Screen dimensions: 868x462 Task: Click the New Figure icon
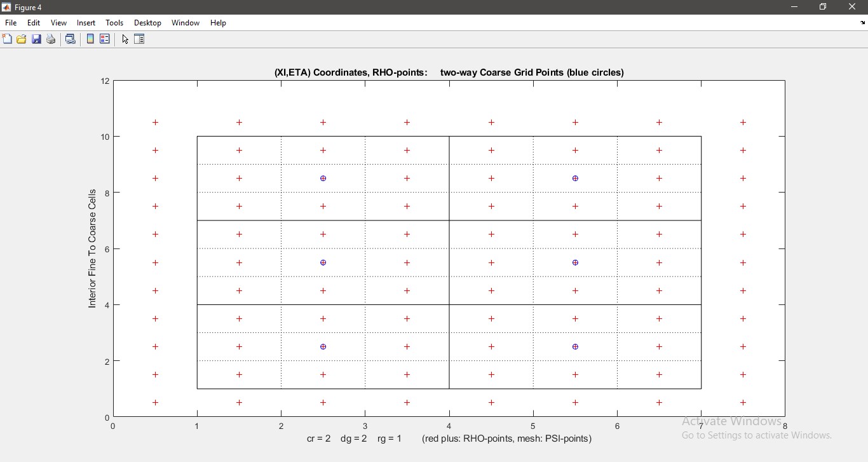click(x=7, y=39)
